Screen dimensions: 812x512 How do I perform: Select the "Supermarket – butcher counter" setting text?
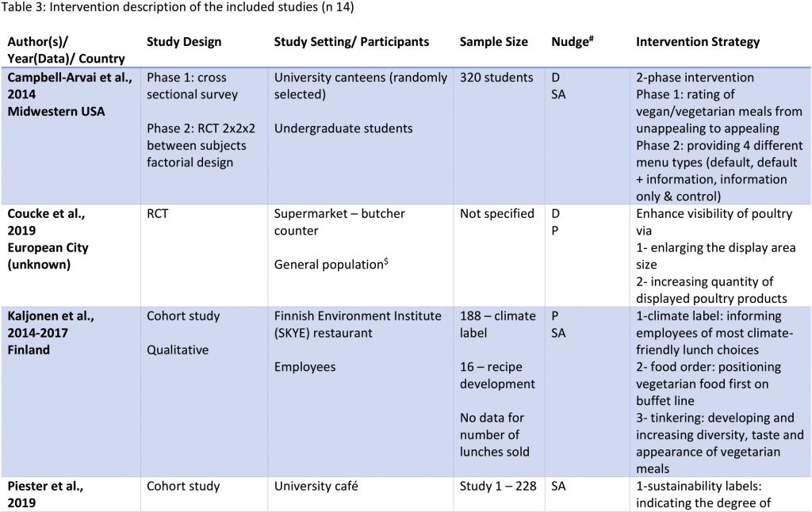click(x=348, y=222)
